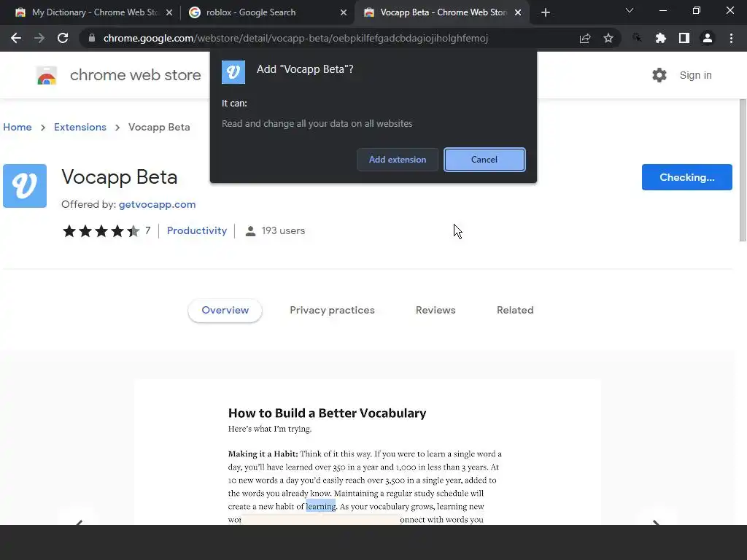Click the Vocapp Beta breadcrumb text
Image resolution: width=747 pixels, height=560 pixels.
click(159, 127)
